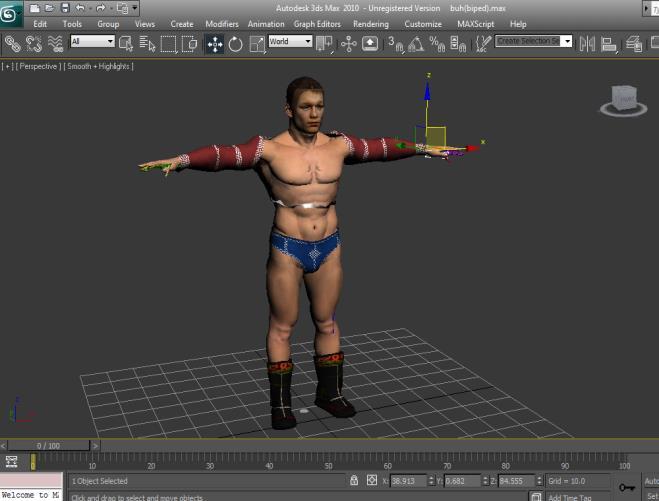Open the reference coordinate system dropdown showing World
The width and height of the screenshot is (659, 501).
(x=290, y=41)
